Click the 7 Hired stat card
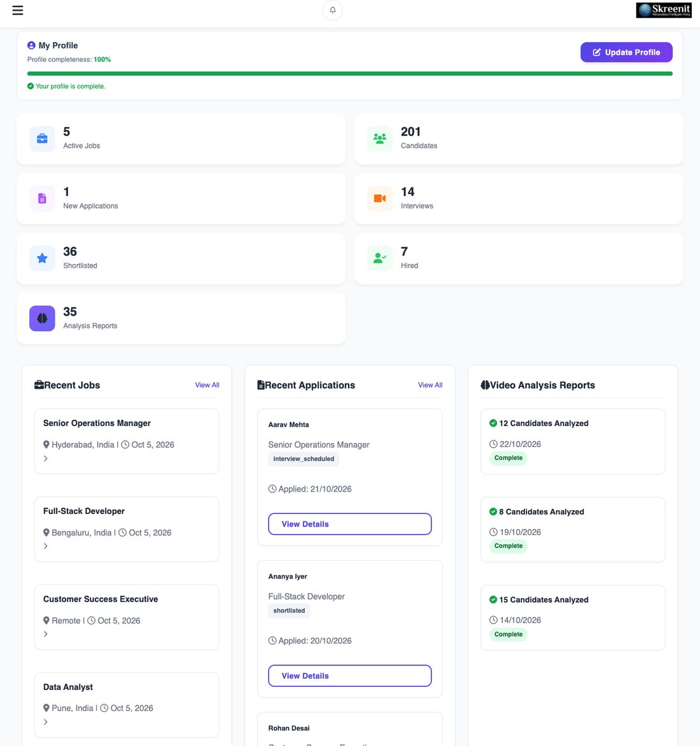The image size is (700, 746). click(x=519, y=258)
